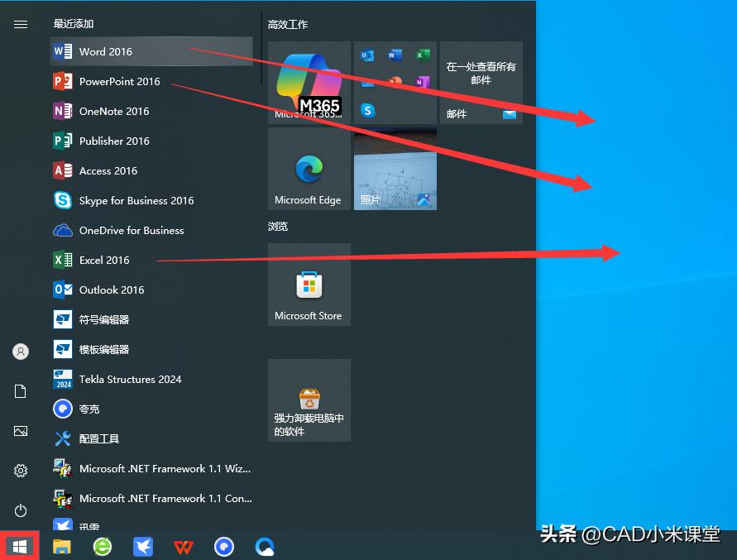Open 配置工具 in the app list
Image resolution: width=737 pixels, height=560 pixels.
(x=151, y=438)
